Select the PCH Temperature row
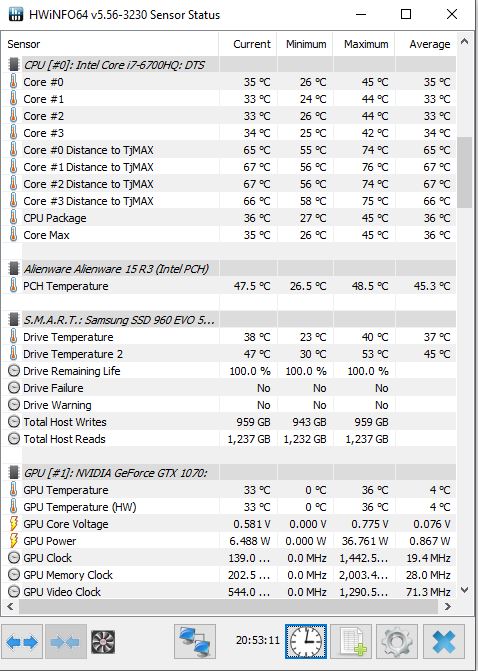The height and width of the screenshot is (671, 478). click(x=229, y=286)
